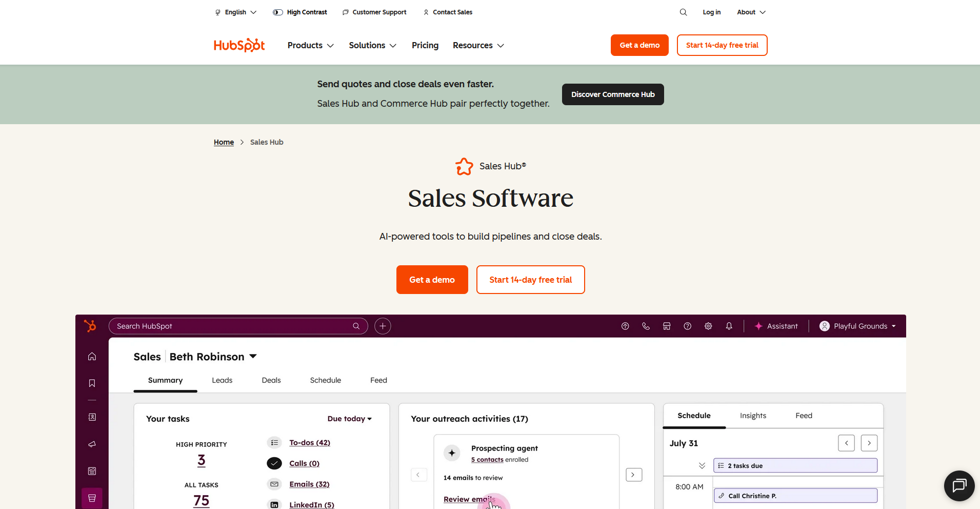The height and width of the screenshot is (509, 980).
Task: Click Discover Commerce Hub button
Action: [x=613, y=94]
